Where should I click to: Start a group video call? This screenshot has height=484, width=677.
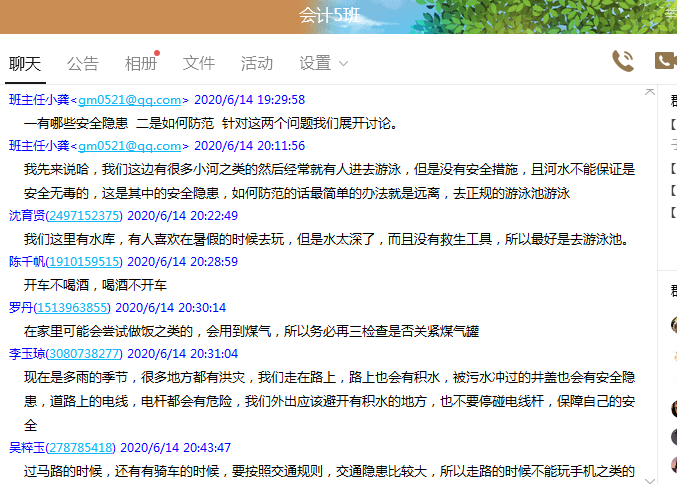point(665,61)
